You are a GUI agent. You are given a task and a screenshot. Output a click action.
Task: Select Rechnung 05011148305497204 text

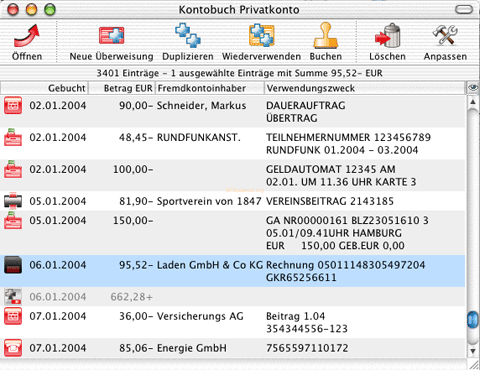pos(345,265)
